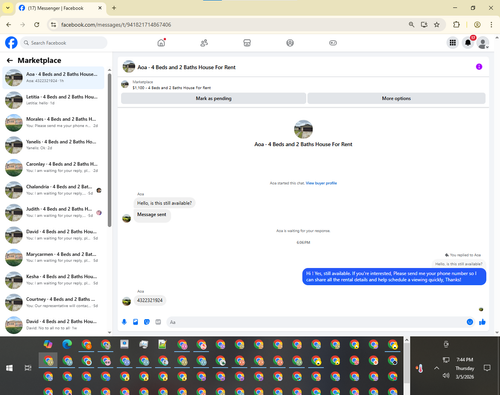Click the 'Message sent' bubble
The width and height of the screenshot is (500, 395).
point(152,215)
